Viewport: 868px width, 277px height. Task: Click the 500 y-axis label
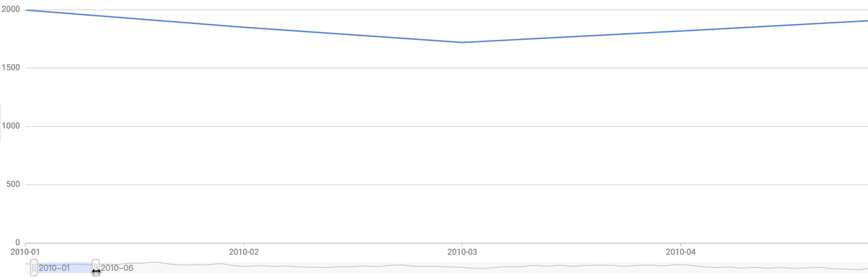click(13, 184)
